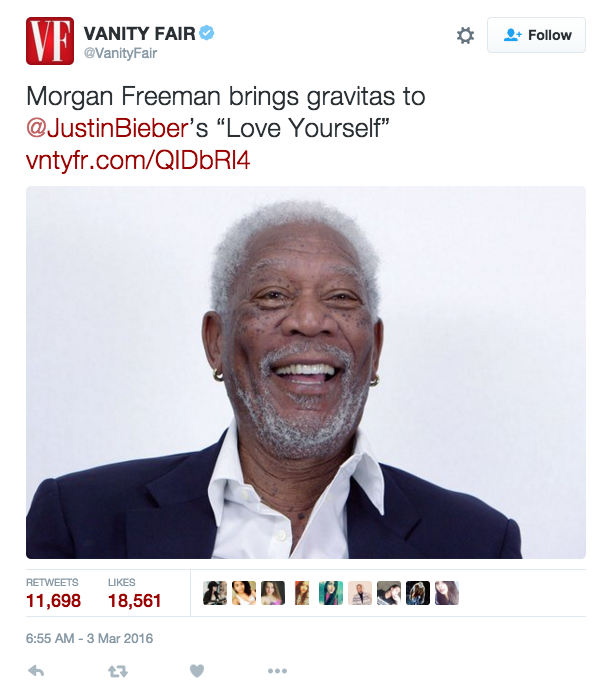Open the three-dot more options icon
The width and height of the screenshot is (607, 687).
277,671
